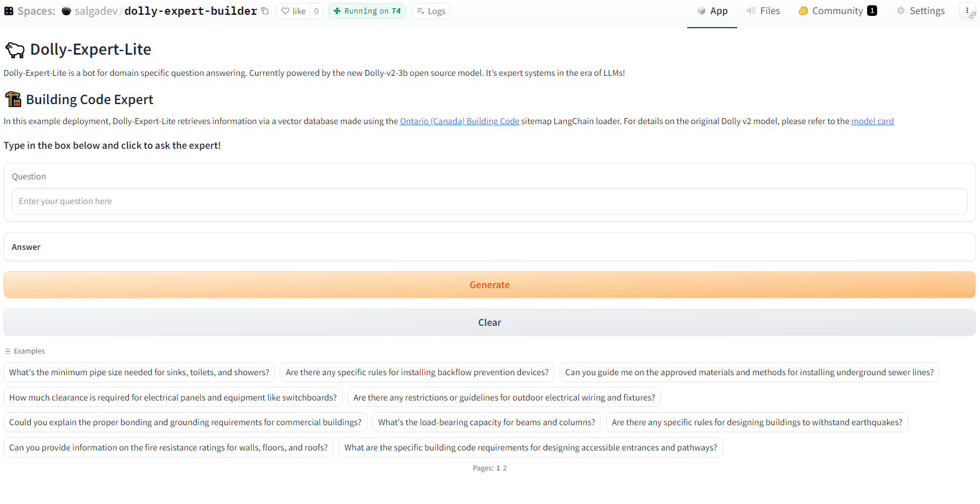
Task: Go to examples page 2
Action: coord(504,468)
